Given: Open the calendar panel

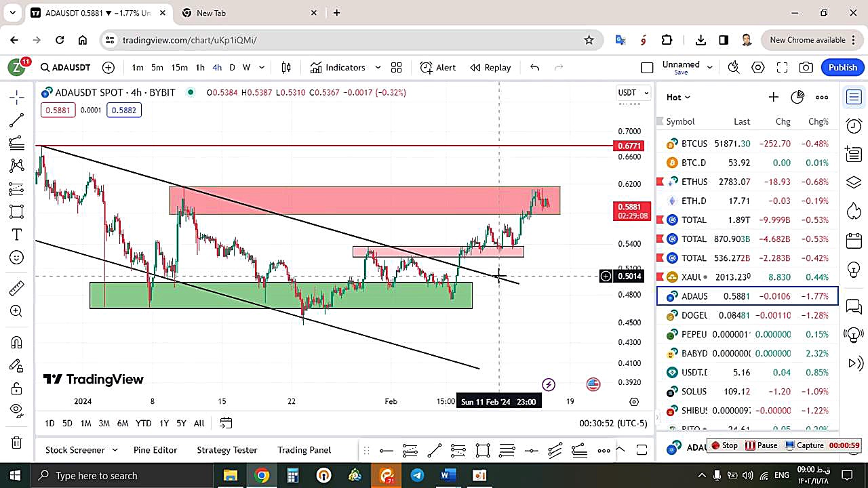Looking at the screenshot, I should point(854,241).
